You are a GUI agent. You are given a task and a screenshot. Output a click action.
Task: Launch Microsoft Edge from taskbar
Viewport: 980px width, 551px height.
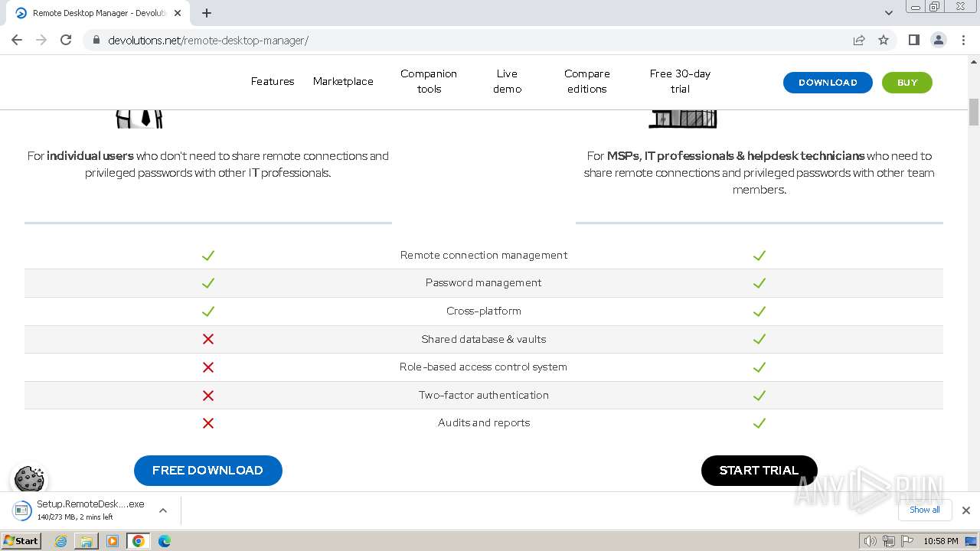tap(165, 541)
